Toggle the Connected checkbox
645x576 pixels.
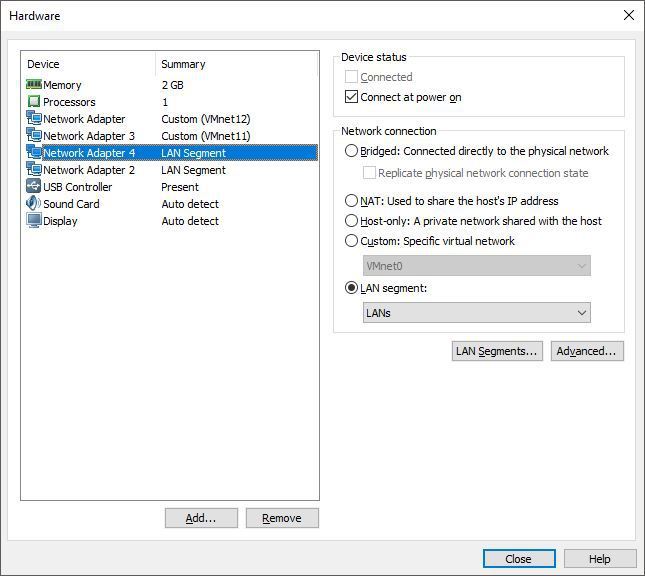(x=351, y=77)
